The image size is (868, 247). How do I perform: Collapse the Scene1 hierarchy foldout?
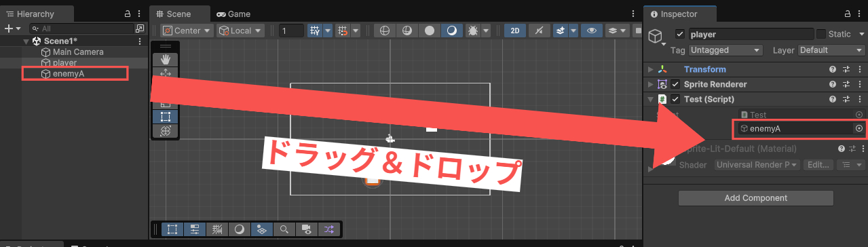26,41
